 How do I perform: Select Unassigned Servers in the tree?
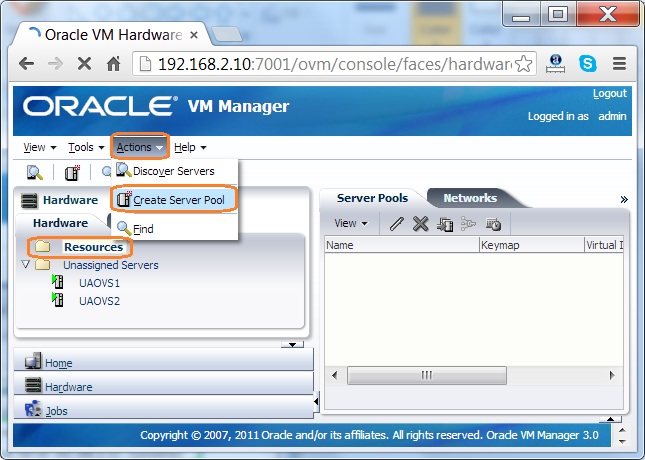(x=111, y=265)
